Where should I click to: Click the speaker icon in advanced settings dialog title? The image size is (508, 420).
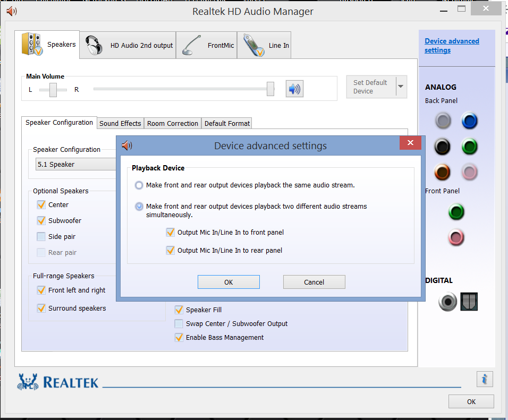pyautogui.click(x=127, y=145)
